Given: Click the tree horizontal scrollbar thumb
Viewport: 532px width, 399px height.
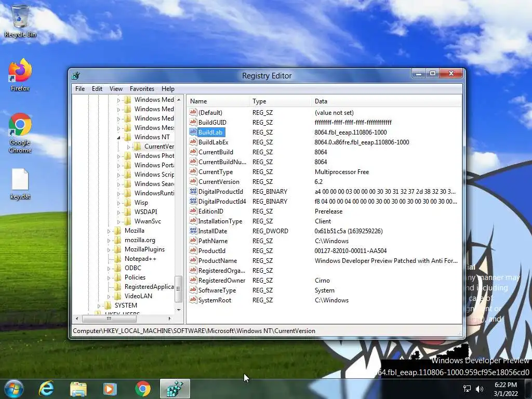Looking at the screenshot, I should (109, 318).
